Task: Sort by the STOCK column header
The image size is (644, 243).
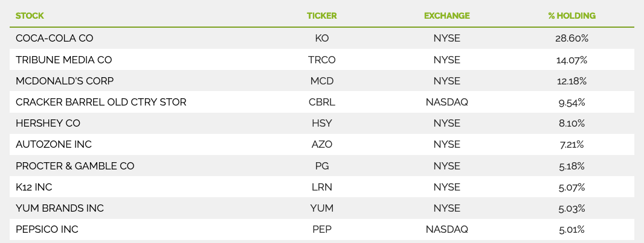Action: tap(30, 16)
